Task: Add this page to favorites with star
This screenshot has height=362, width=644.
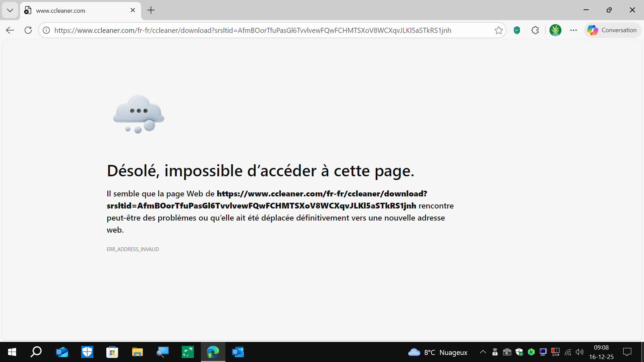Action: pos(499,30)
